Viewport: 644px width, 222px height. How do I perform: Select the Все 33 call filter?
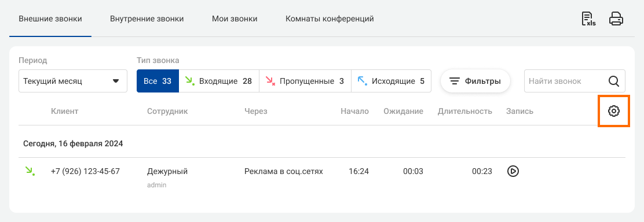[158, 81]
